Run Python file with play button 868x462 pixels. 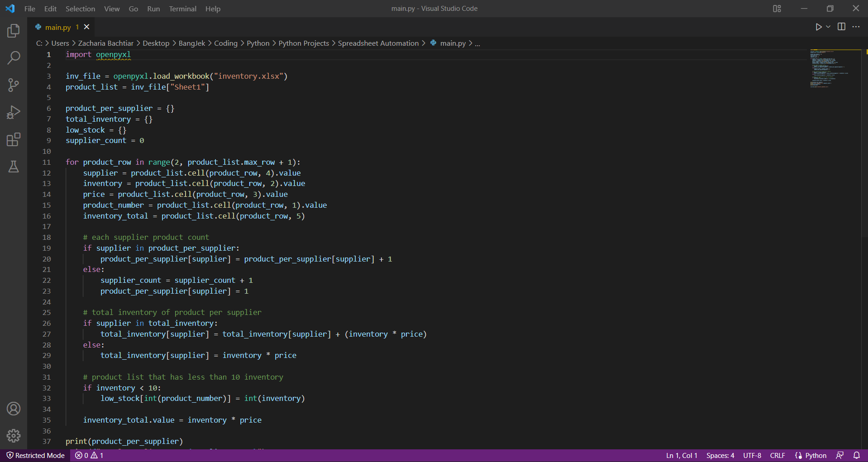pos(818,27)
